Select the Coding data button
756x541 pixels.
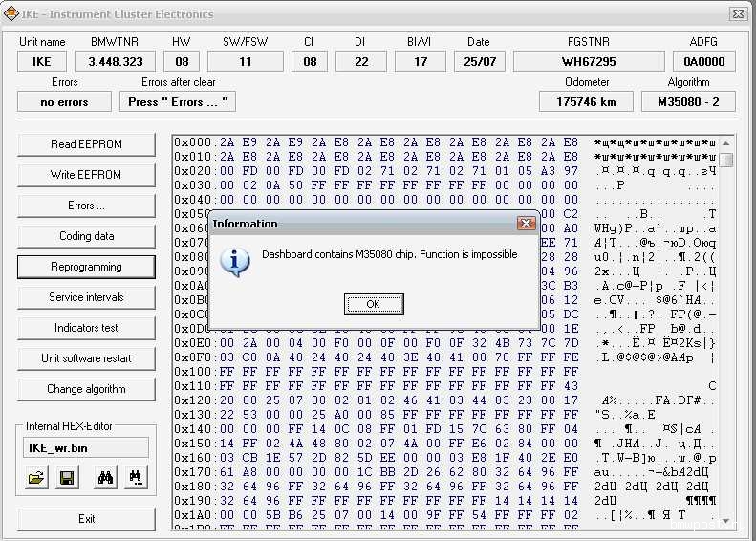point(86,236)
